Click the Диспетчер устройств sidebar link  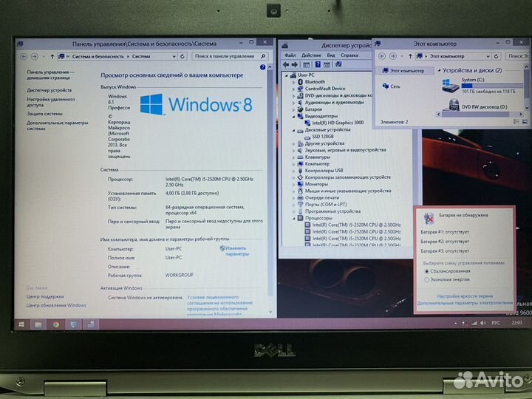tap(50, 90)
